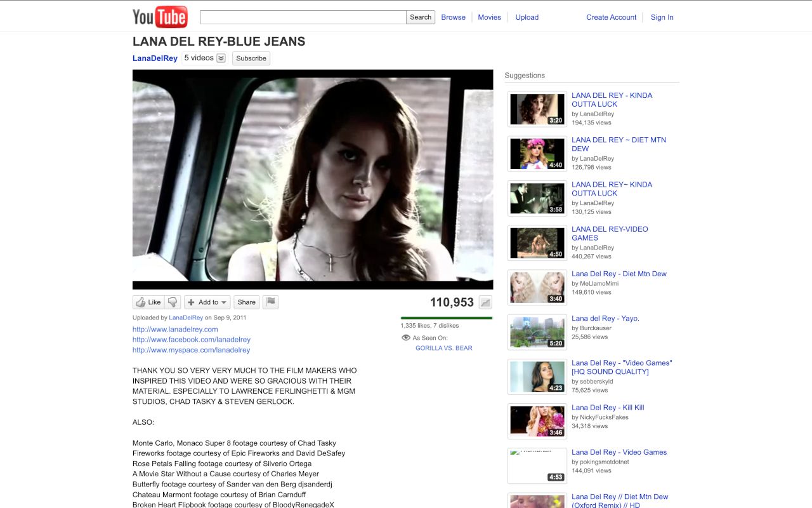Click the Sign In link
Screen dimensions: 812x508
(662, 17)
